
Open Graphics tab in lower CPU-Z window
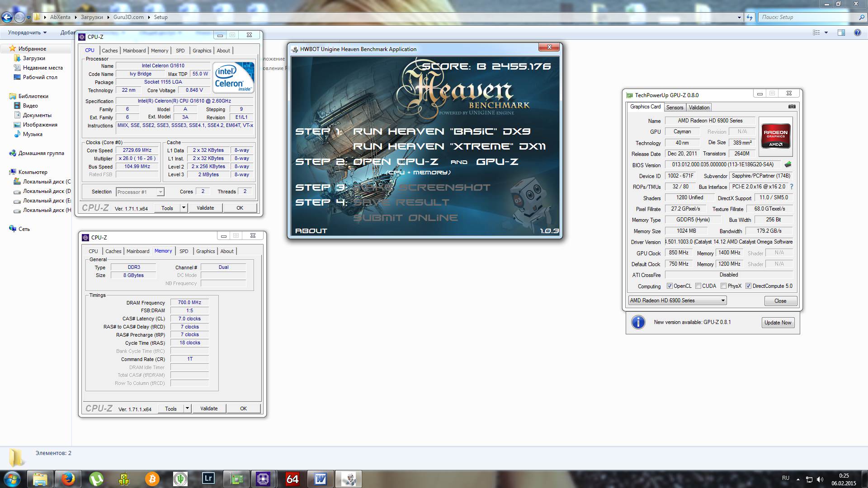206,251
